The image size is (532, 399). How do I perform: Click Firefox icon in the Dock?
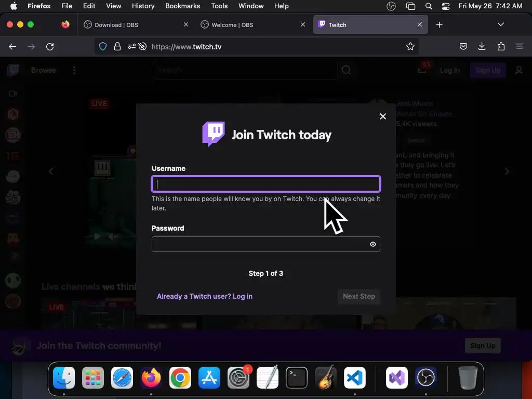151,378
